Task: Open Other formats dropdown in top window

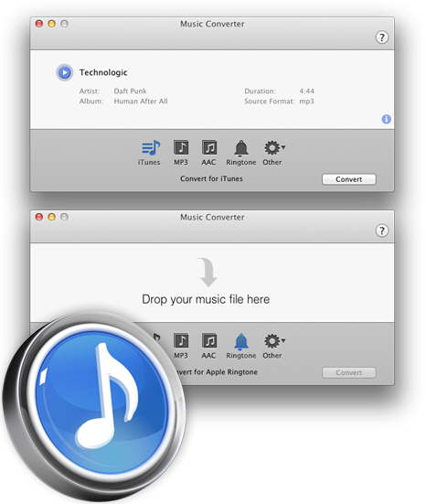Action: coord(273,153)
